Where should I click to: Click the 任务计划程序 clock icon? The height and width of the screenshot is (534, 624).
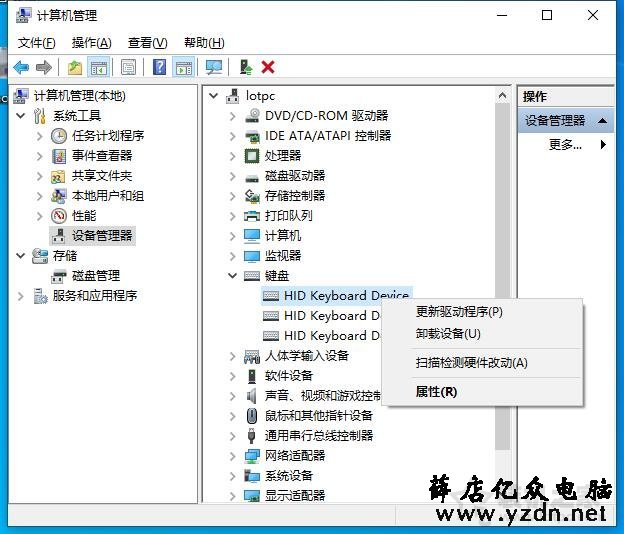(x=59, y=136)
